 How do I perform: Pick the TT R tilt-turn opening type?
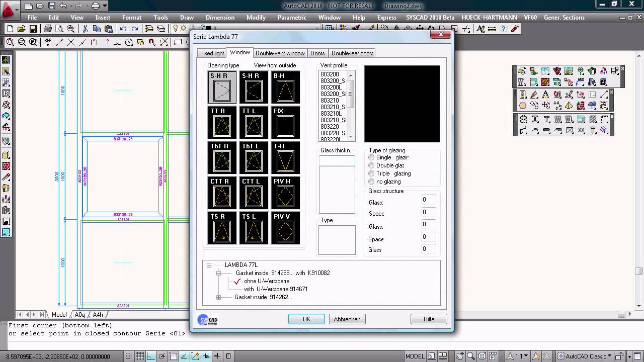[x=222, y=122]
